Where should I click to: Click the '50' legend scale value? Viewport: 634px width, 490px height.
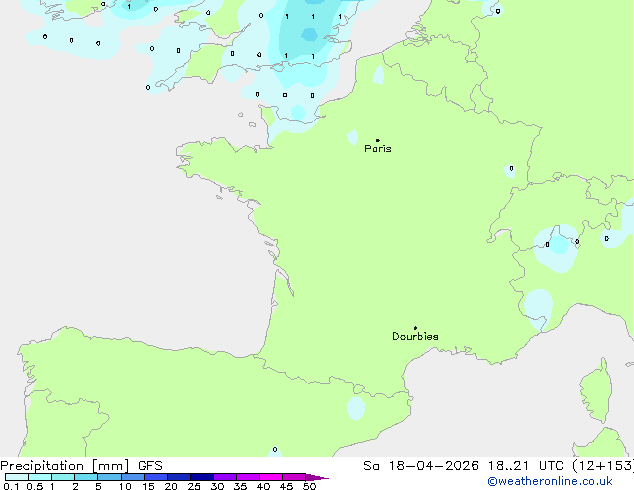pyautogui.click(x=309, y=486)
